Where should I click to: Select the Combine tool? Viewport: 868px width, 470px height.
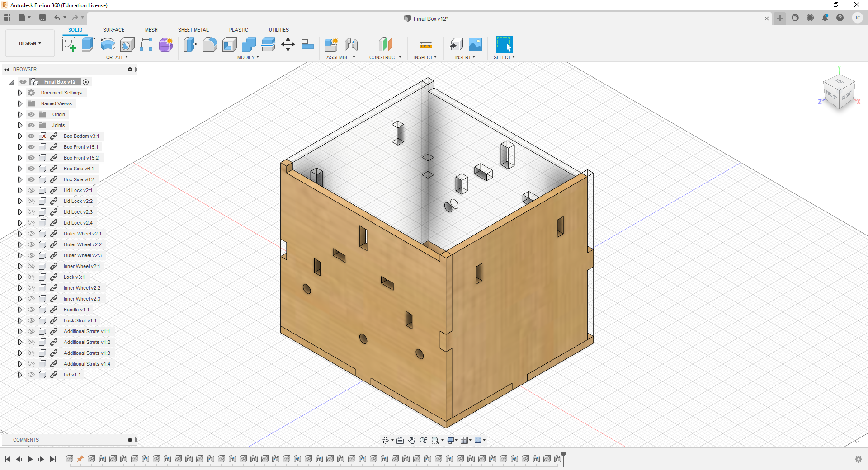pyautogui.click(x=249, y=44)
